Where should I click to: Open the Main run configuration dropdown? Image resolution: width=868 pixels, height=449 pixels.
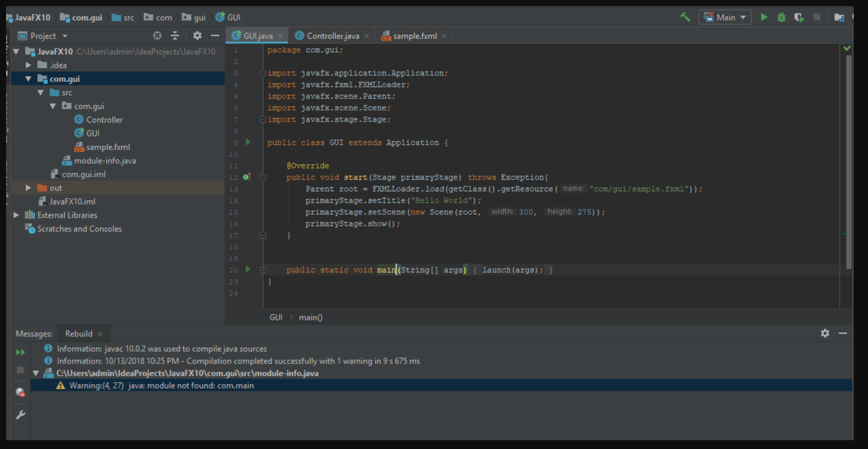tap(725, 17)
